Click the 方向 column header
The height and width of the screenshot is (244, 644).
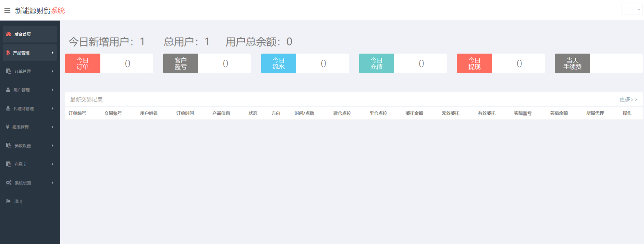click(276, 113)
